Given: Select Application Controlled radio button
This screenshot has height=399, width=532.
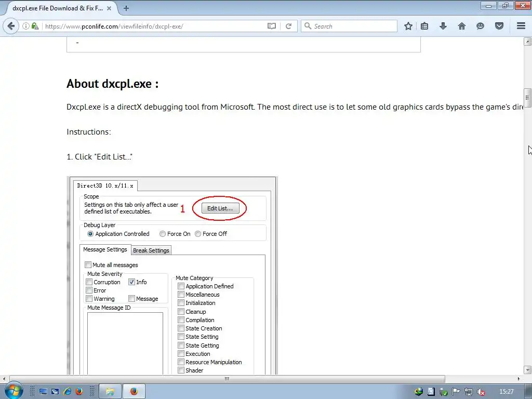Looking at the screenshot, I should [90, 234].
